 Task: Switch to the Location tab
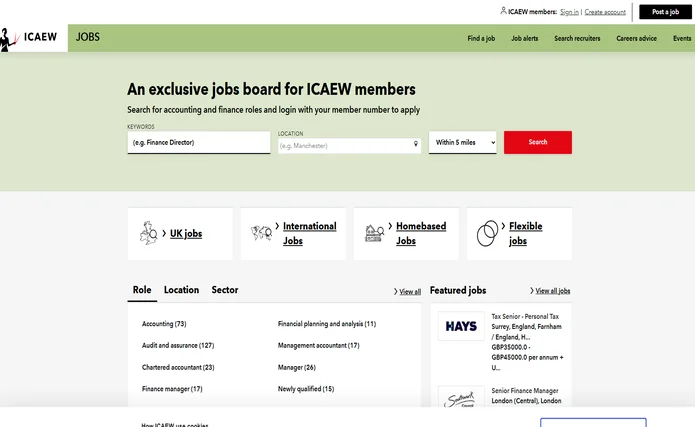pos(181,290)
